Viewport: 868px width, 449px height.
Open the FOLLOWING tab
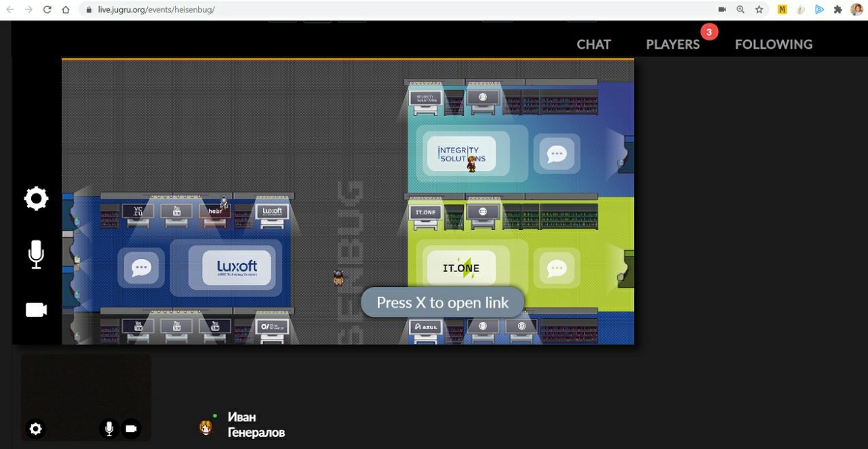(774, 44)
